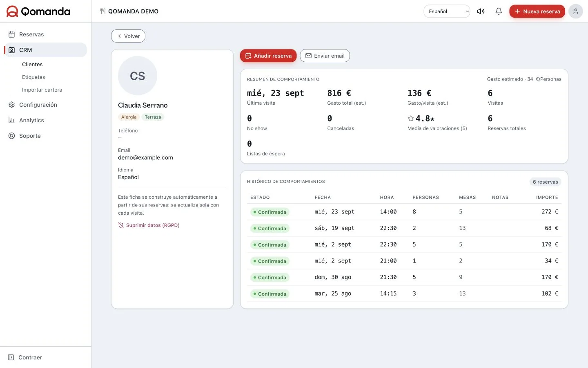Collapse the sidebar with Contraer
The image size is (588, 368).
pyautogui.click(x=25, y=357)
